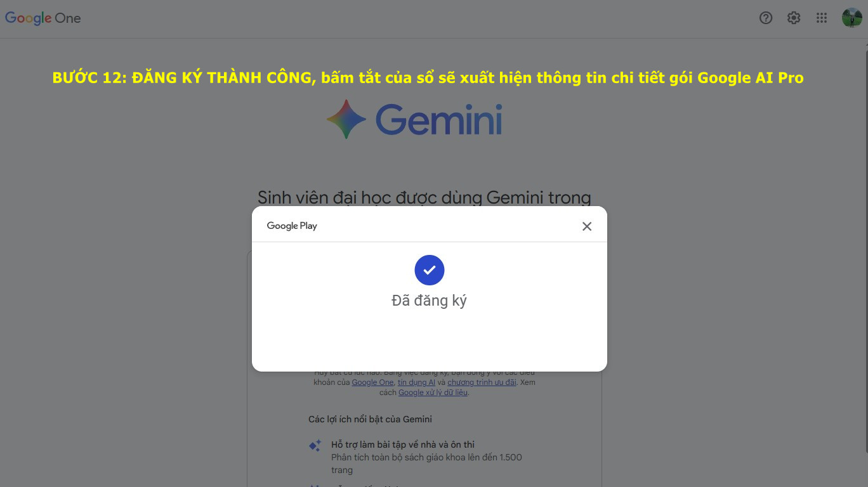Open "Google xử lý dữ liệu" link
This screenshot has width=868, height=487.
click(433, 393)
